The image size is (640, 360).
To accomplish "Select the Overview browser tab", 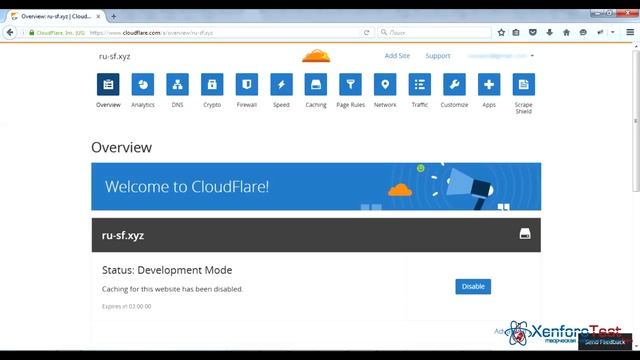I will tap(56, 16).
